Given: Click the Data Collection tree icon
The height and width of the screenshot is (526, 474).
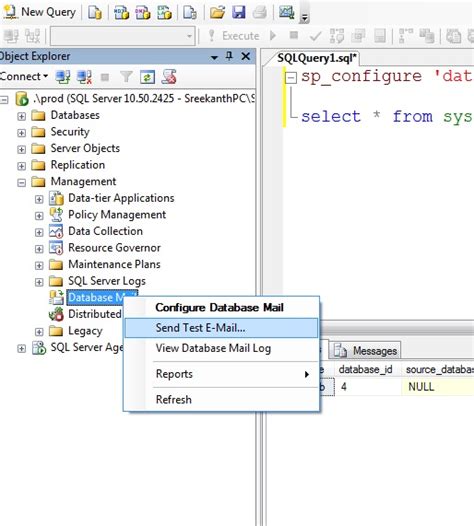Looking at the screenshot, I should [56, 231].
